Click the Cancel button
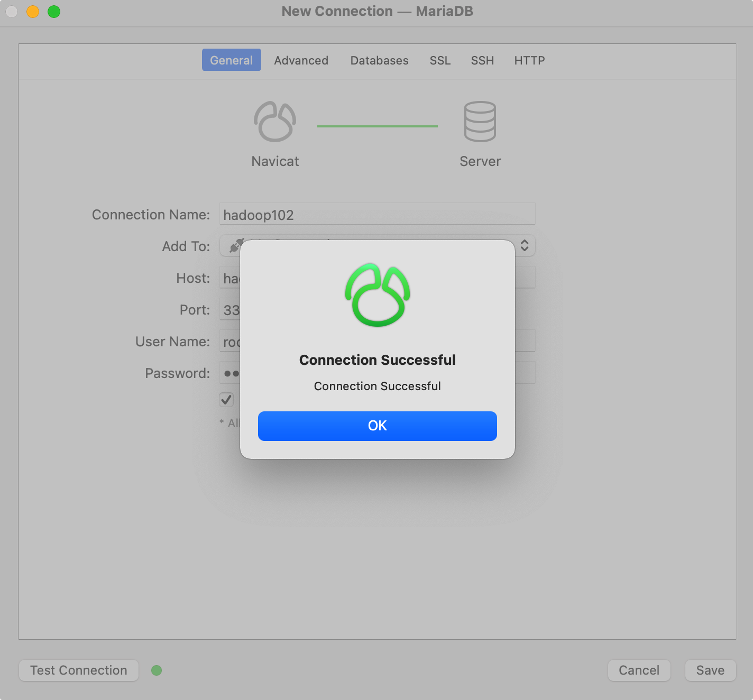 click(x=639, y=670)
